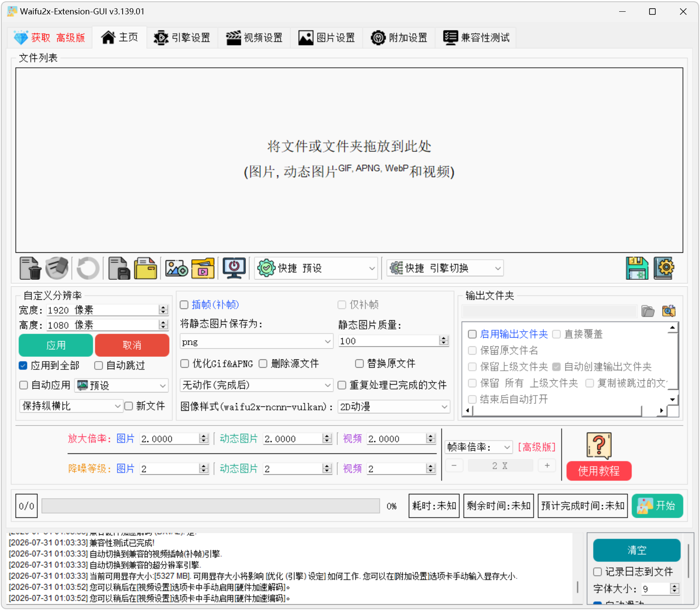Click the red 使用教程 button
700x610 pixels.
599,471
